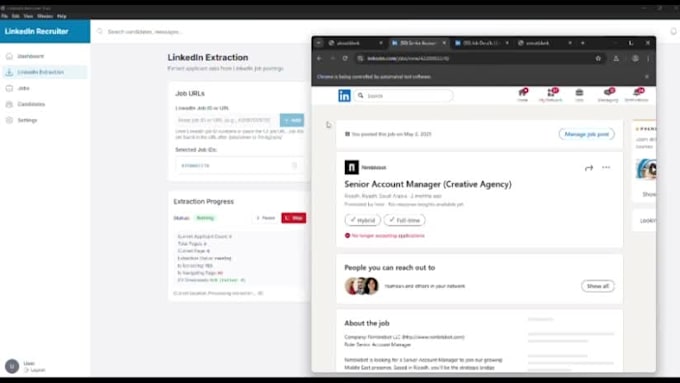Viewport: 680px width, 383px height.
Task: Click the company website link in About the job
Action: pos(433,337)
